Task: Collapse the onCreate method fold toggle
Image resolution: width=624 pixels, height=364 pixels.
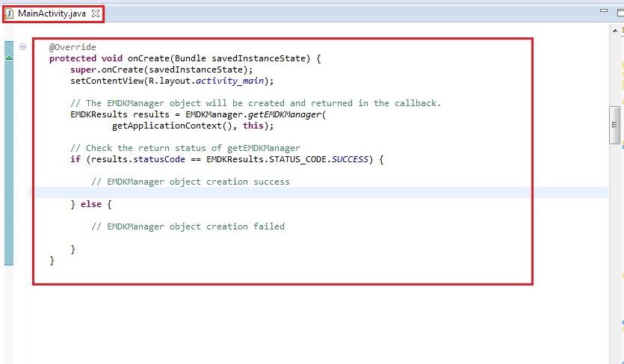Action: pyautogui.click(x=22, y=47)
